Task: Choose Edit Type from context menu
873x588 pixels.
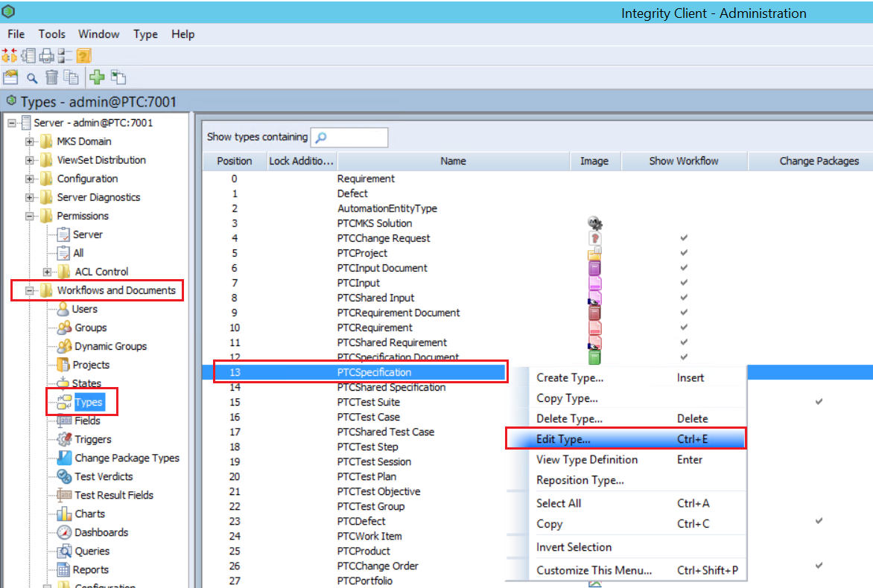Action: click(563, 439)
